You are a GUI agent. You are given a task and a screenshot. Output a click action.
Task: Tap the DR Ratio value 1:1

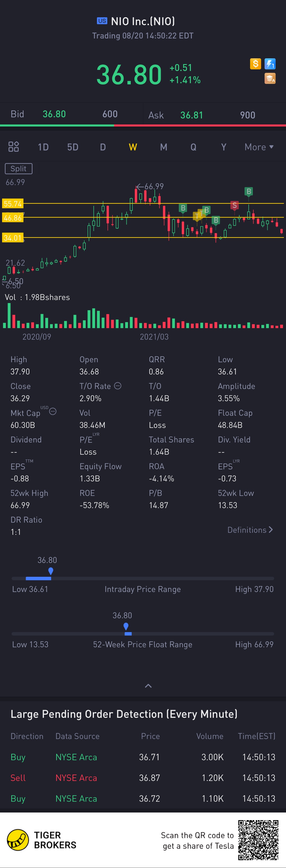16,532
